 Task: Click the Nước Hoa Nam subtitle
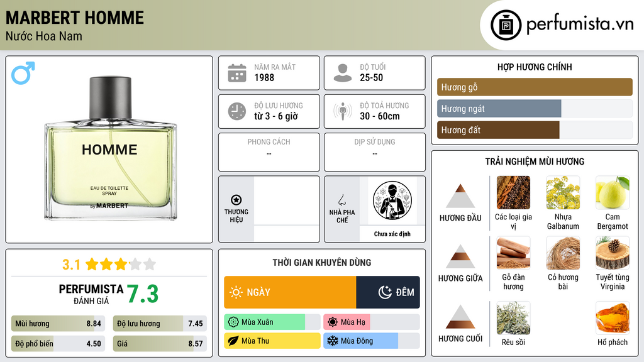coord(44,36)
